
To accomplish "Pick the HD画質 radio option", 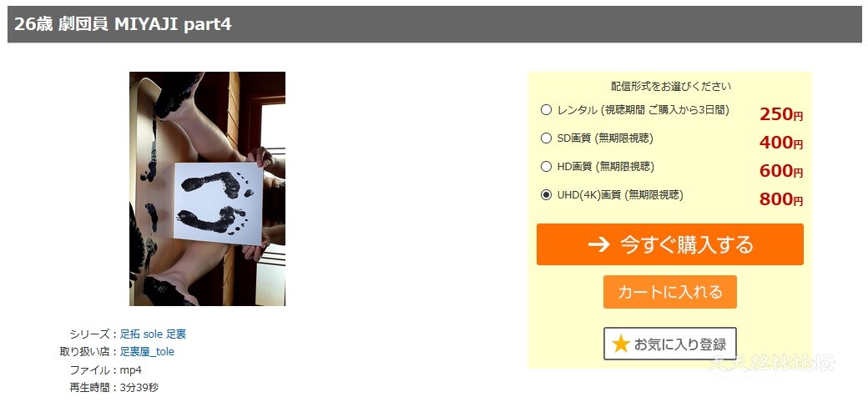I will pos(547,167).
